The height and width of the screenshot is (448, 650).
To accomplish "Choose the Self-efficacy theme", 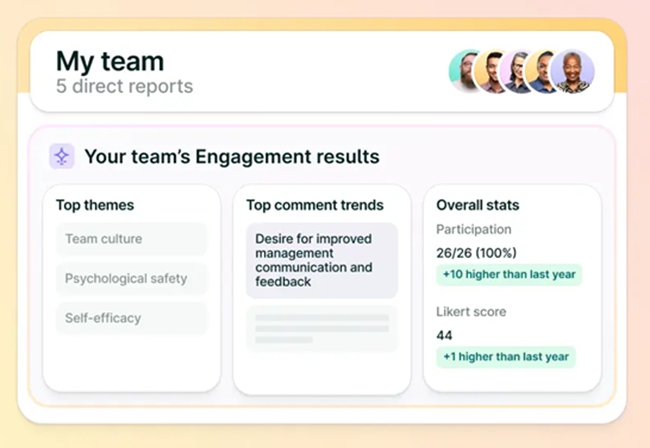I will click(131, 318).
